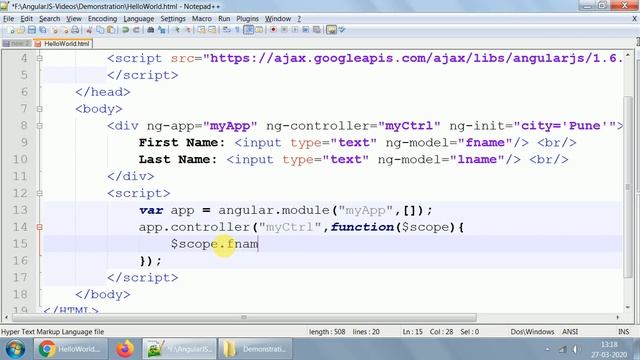Viewport: 640px width, 360px height.
Task: Select the HelloWorld.html tab
Action: point(63,43)
